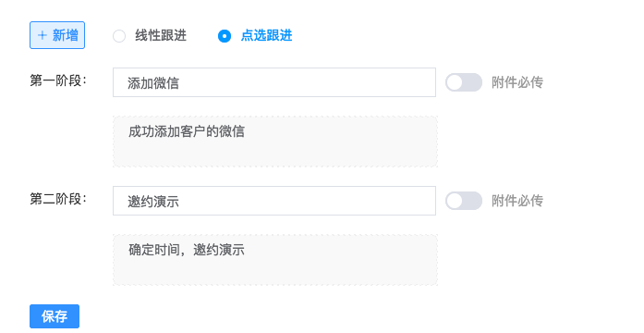Click the 第二阶段 field label
Screen dimensions: 644x333
pos(58,199)
